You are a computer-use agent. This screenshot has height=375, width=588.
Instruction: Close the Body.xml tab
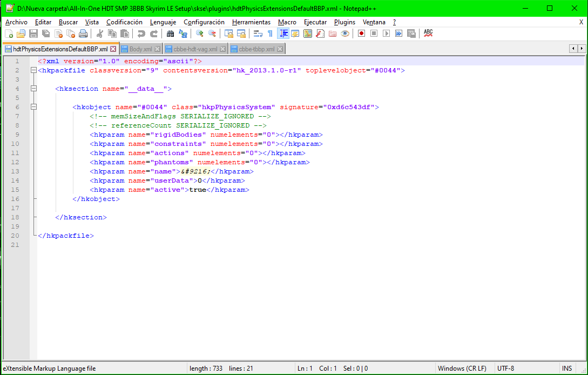click(158, 49)
